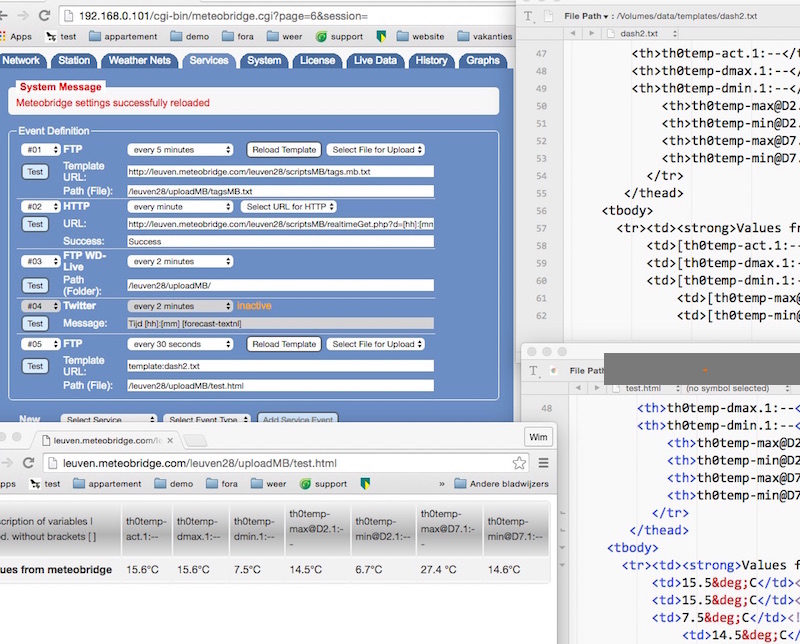Switch to the Live Data tab

[375, 60]
